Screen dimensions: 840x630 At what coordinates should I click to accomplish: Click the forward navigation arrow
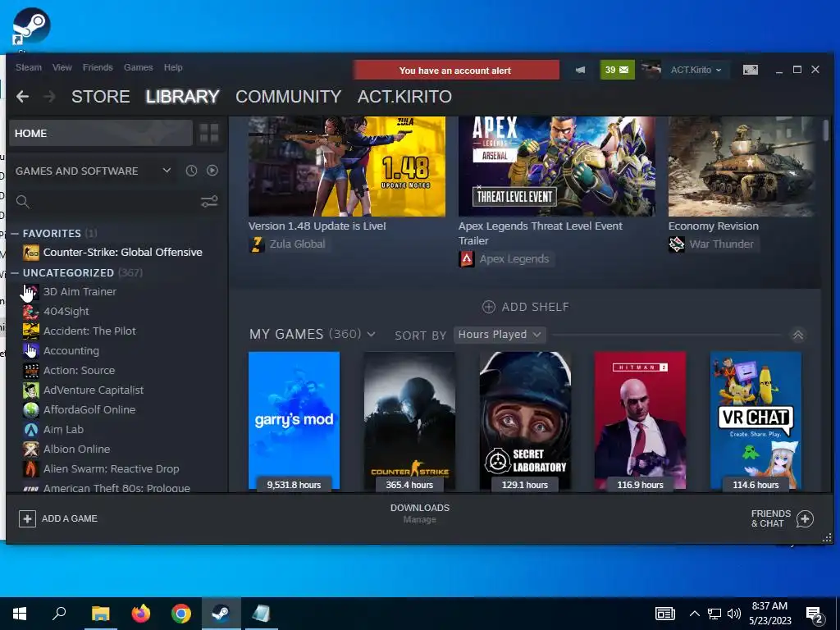pos(49,97)
